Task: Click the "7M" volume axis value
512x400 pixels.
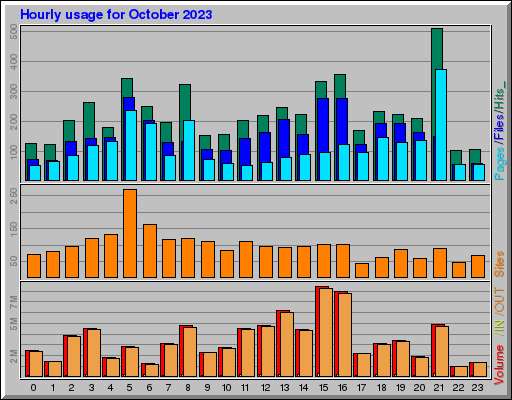Action: (x=14, y=302)
